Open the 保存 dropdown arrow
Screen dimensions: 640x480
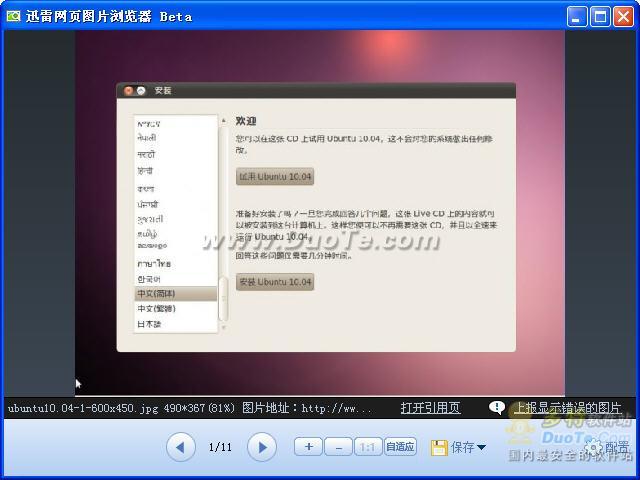pyautogui.click(x=481, y=448)
